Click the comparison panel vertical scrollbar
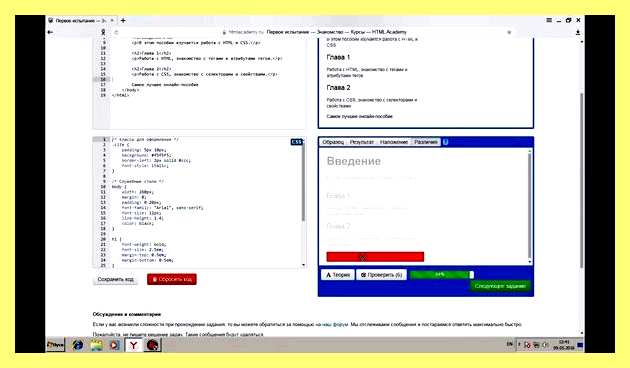The image size is (630, 368). coord(530,205)
